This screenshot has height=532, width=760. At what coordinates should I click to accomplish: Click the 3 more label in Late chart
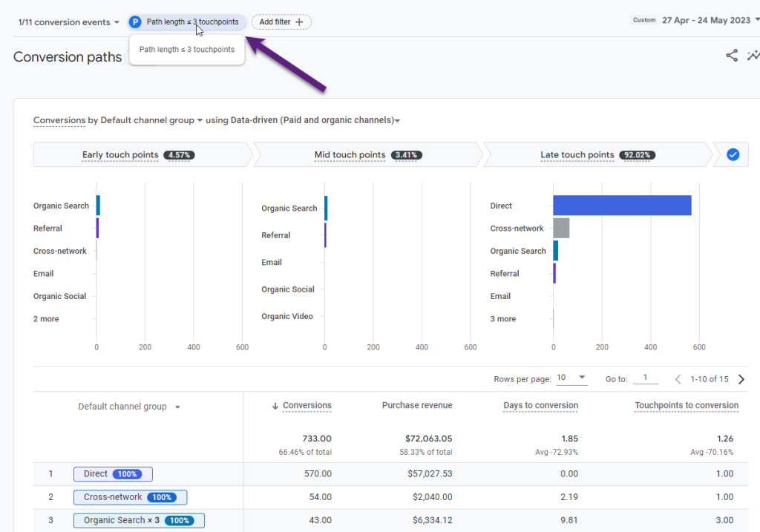503,319
